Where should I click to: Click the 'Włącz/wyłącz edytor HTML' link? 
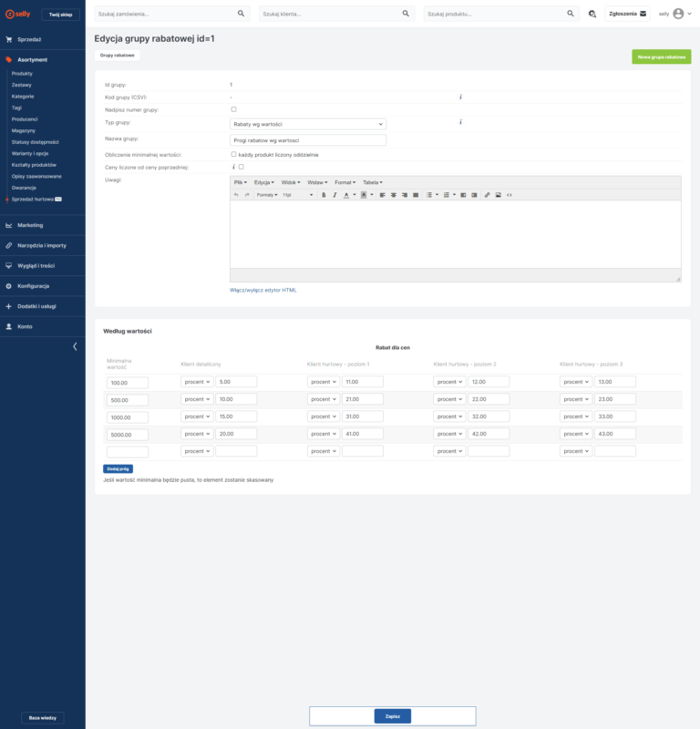coord(262,290)
